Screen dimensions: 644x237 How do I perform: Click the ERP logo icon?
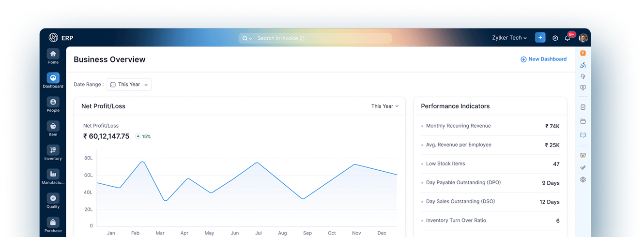click(x=53, y=38)
